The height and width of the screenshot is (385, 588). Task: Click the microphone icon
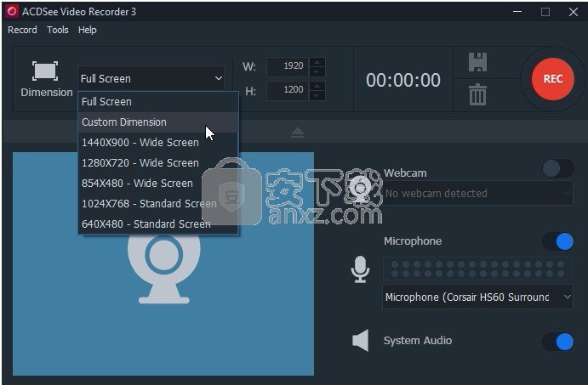click(x=360, y=269)
